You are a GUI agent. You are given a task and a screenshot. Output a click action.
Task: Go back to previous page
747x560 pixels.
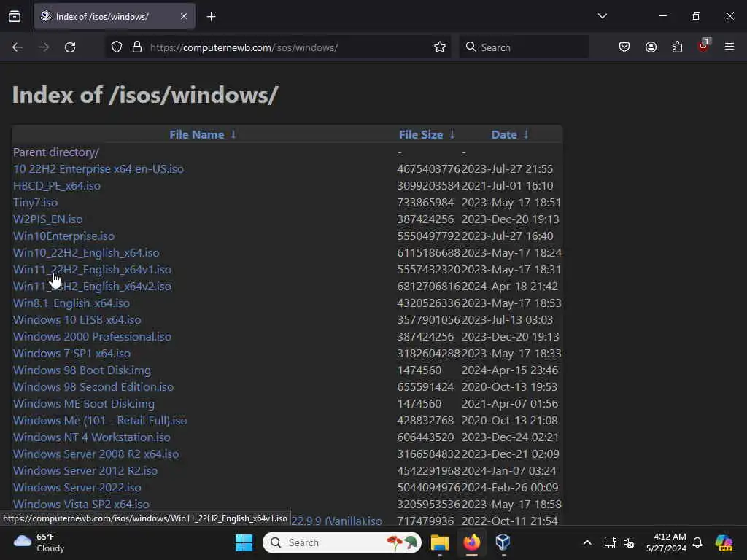point(18,47)
